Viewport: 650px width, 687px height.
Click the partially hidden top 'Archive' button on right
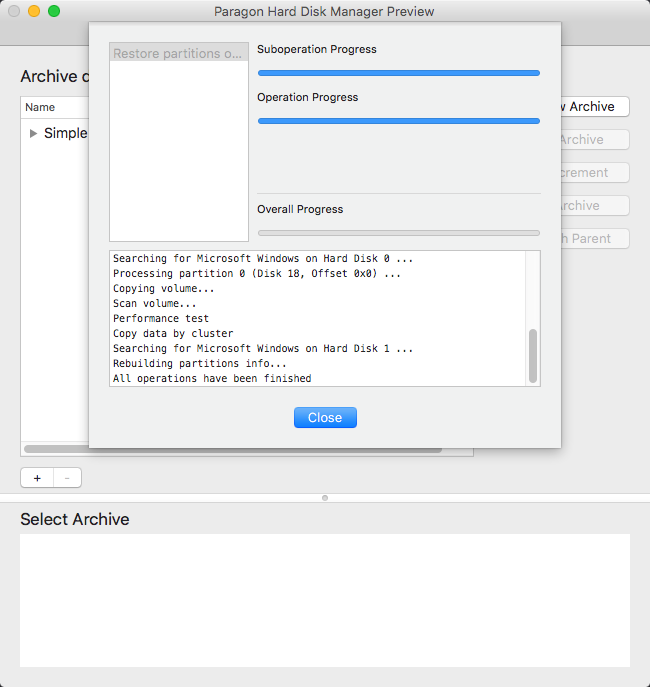[595, 106]
